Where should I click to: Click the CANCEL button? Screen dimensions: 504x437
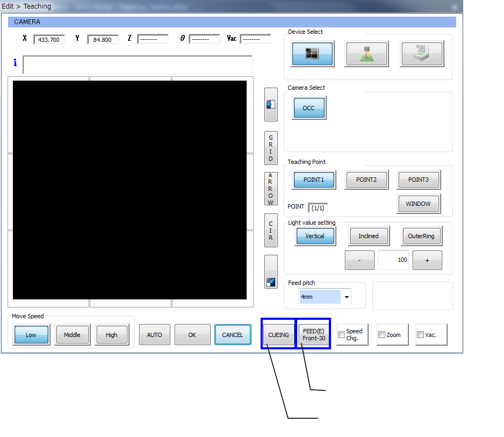(233, 335)
